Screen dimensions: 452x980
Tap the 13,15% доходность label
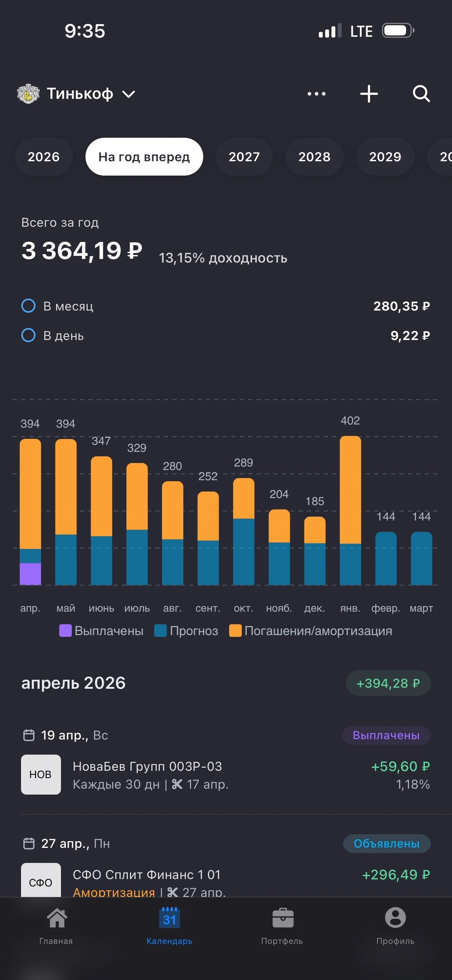tap(223, 258)
